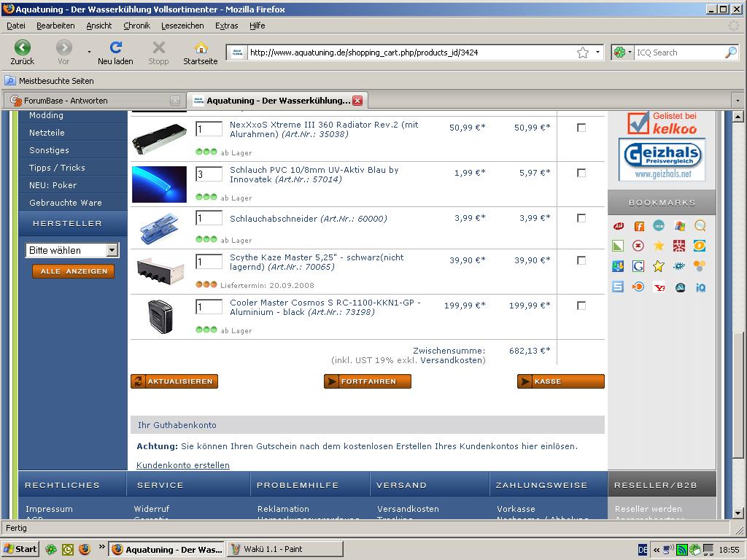This screenshot has width=747, height=560.
Task: Click the ALLE ANZEIGEN button
Action: pos(74,271)
